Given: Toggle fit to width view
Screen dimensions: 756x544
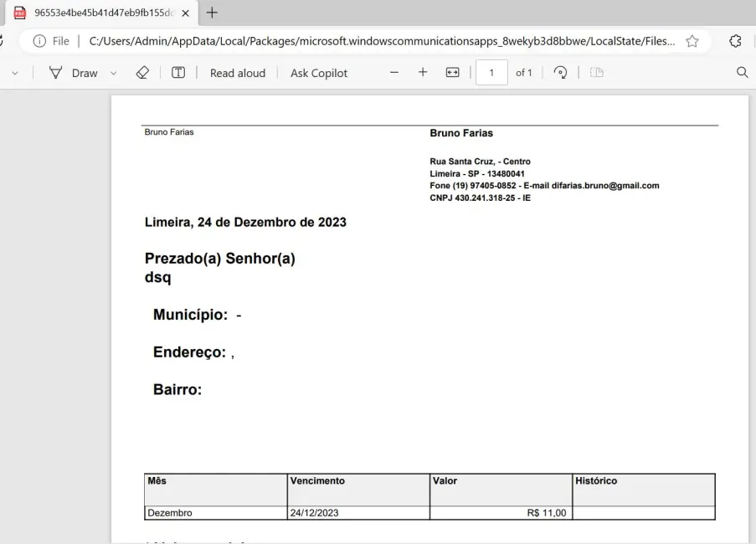Looking at the screenshot, I should point(452,72).
